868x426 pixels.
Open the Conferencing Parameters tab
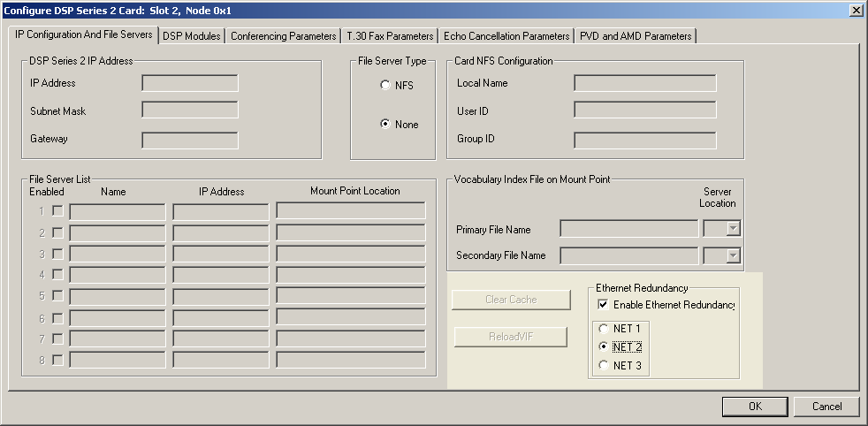284,36
